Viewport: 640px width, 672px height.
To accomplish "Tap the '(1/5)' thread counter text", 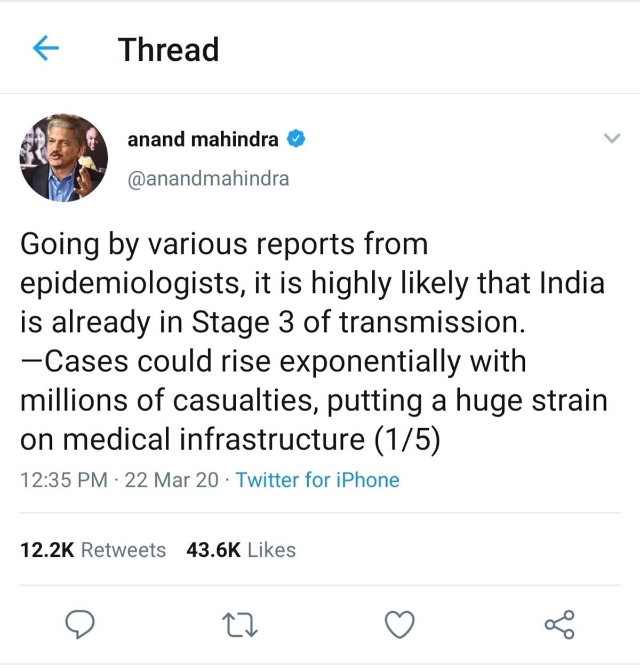I will click(407, 439).
